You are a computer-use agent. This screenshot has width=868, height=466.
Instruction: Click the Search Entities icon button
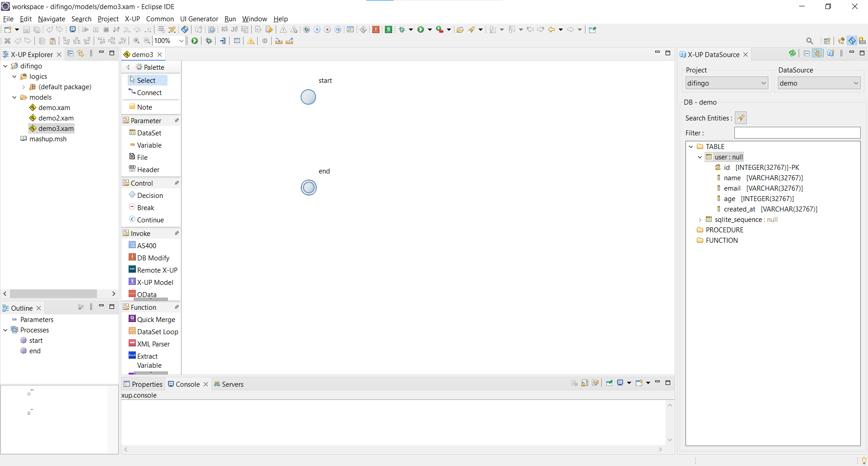point(740,118)
